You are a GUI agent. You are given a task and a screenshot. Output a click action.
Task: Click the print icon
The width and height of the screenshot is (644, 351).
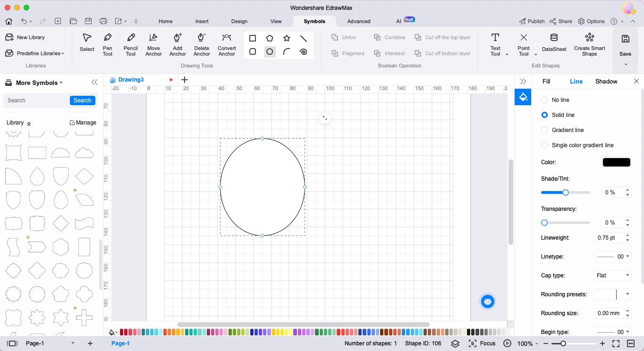click(103, 21)
